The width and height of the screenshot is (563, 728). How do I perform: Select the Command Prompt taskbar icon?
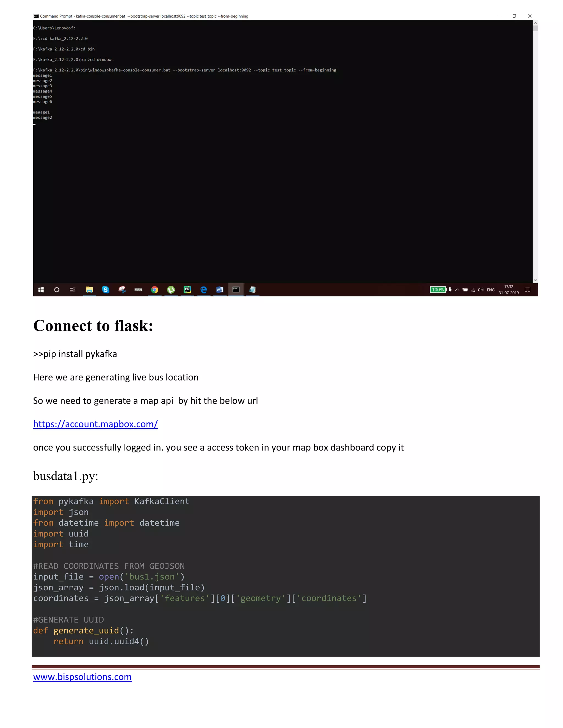pos(236,290)
